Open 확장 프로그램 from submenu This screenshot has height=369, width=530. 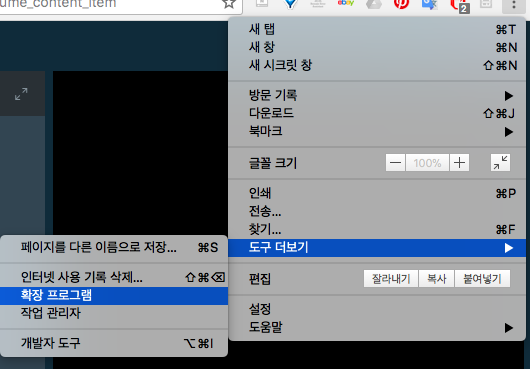pos(114,295)
